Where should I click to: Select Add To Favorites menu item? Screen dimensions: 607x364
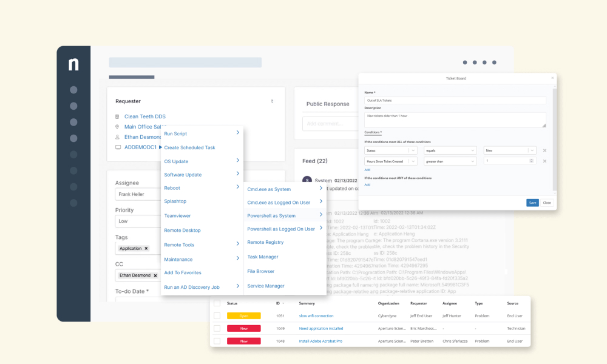pos(183,273)
